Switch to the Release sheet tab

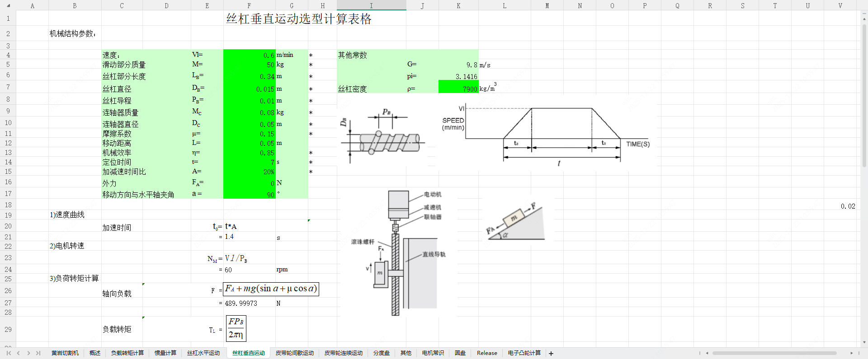(x=487, y=353)
